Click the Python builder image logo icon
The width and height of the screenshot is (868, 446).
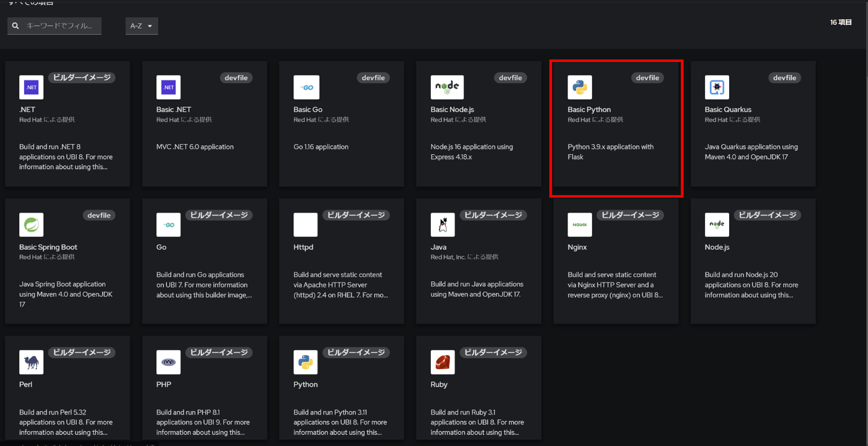pyautogui.click(x=306, y=362)
